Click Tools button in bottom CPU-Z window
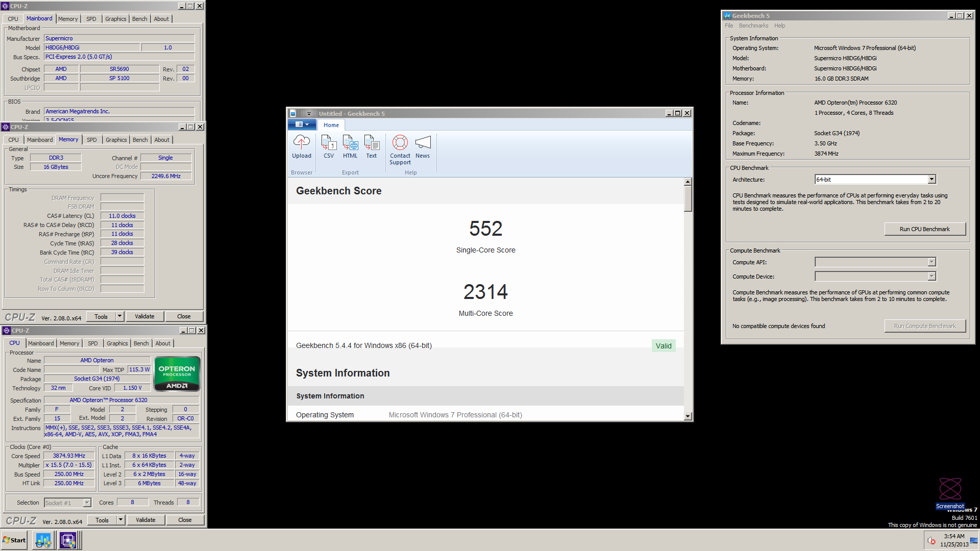980x551 pixels. pyautogui.click(x=102, y=520)
